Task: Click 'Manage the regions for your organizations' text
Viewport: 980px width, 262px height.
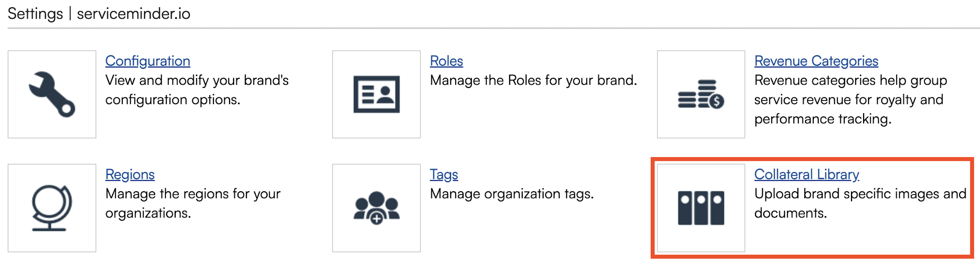Action: click(x=193, y=204)
